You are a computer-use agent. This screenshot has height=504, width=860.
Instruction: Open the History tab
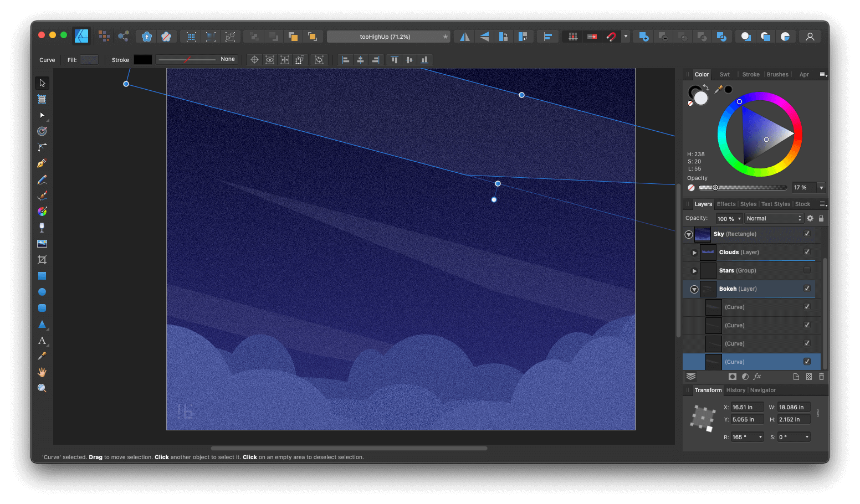pyautogui.click(x=735, y=390)
